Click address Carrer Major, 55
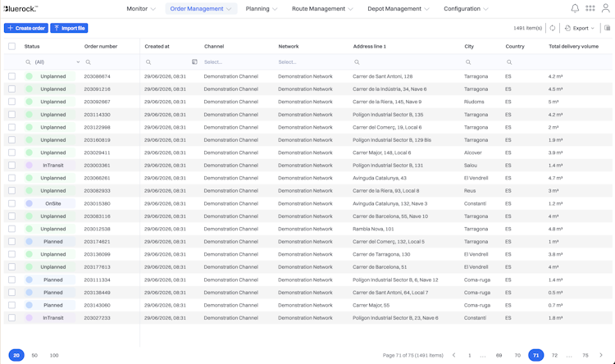 (x=371, y=305)
